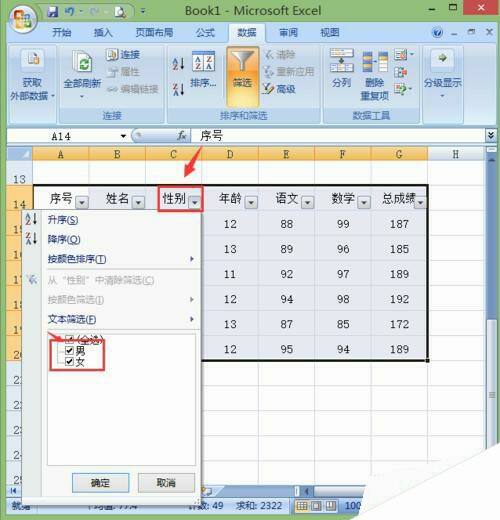Open workbook Connections
This screenshot has width=500, height=520.
pos(123,54)
